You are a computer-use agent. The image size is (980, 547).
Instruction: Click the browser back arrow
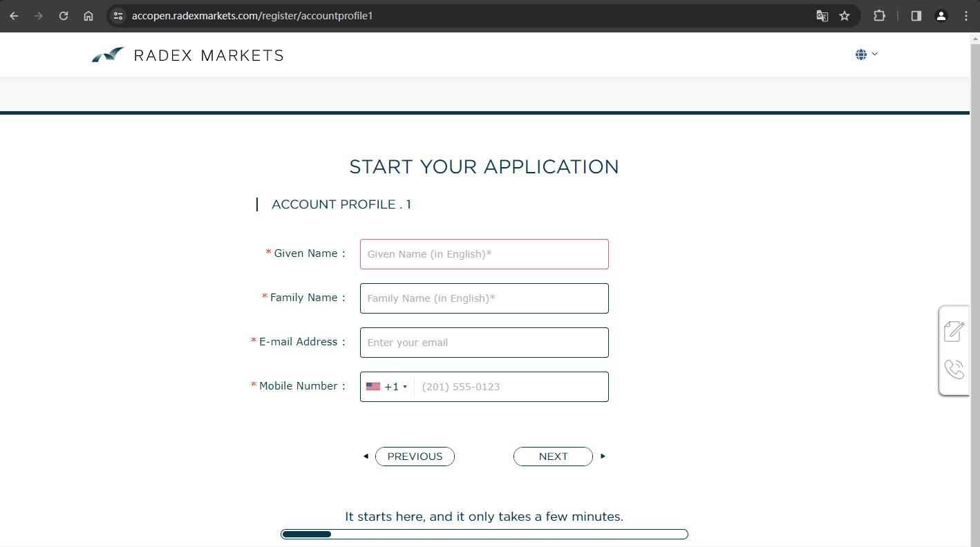coord(14,15)
